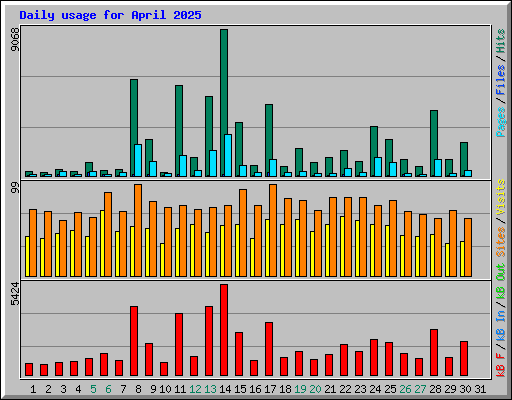The height and width of the screenshot is (400, 512).
Task: Click day label 4 on the axis
Action: [78, 389]
